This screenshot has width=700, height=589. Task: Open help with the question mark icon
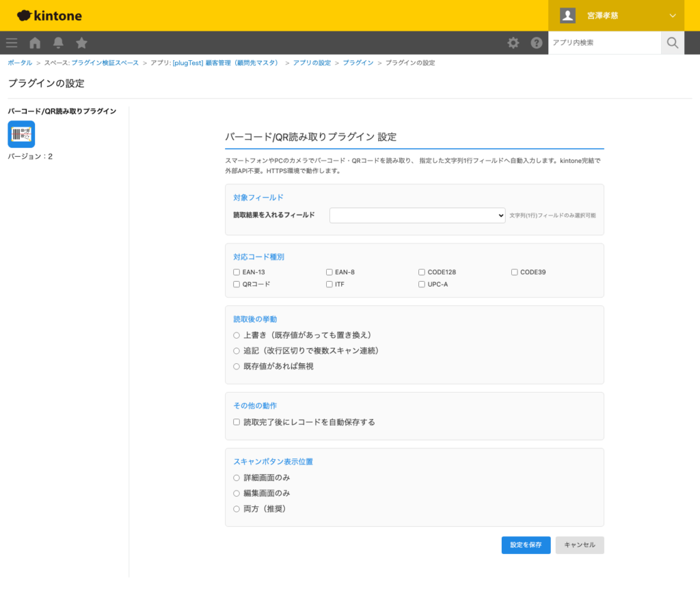pos(537,42)
